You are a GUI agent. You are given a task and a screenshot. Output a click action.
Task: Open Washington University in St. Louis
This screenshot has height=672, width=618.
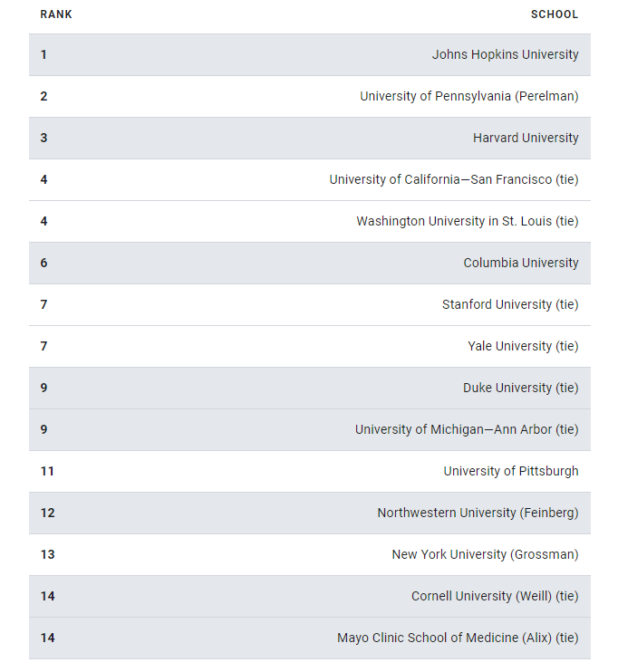pos(467,221)
